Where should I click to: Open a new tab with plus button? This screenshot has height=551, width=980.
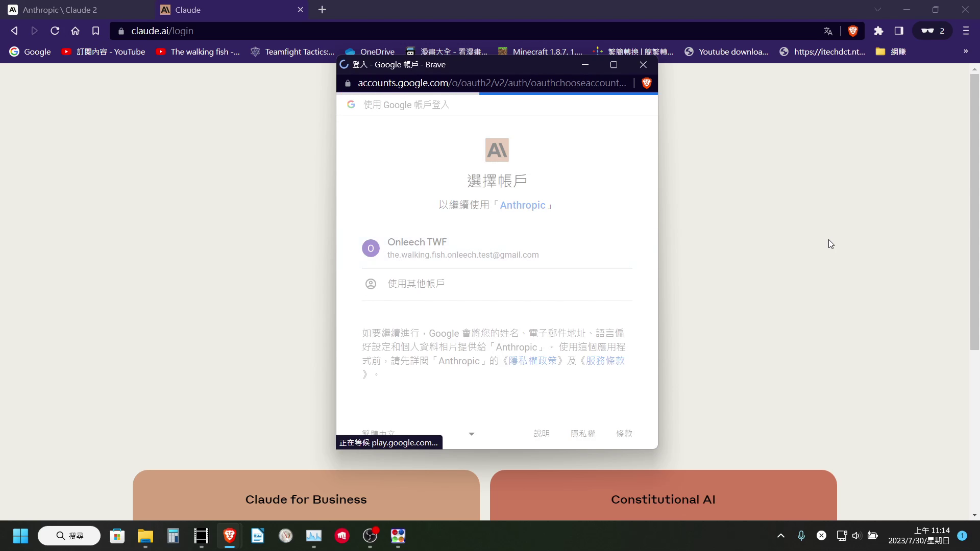322,10
